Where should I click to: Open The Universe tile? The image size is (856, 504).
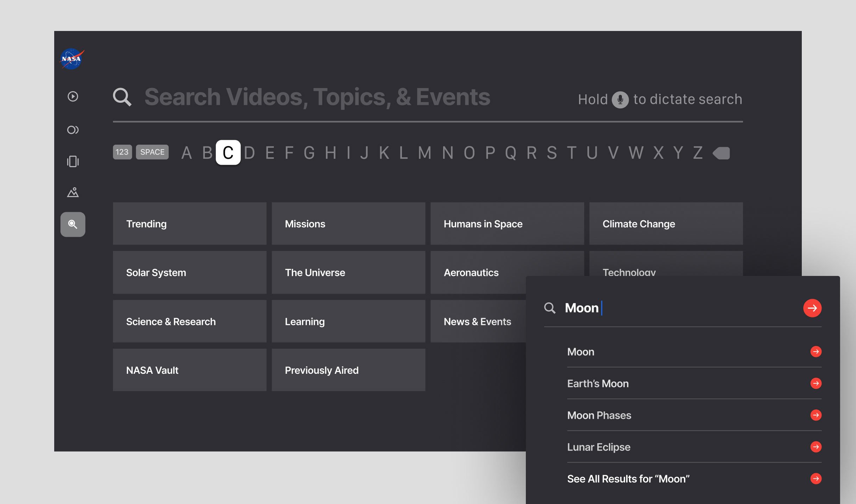point(348,272)
